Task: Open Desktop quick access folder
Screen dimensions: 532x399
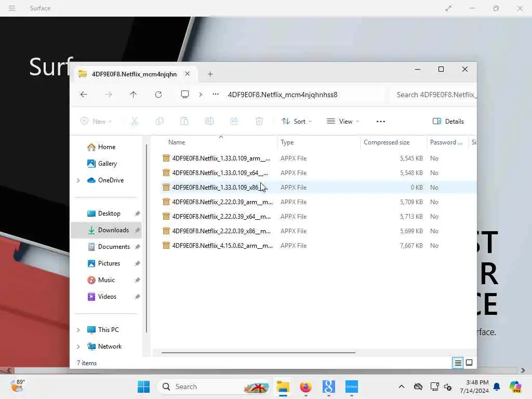Action: [109, 214]
